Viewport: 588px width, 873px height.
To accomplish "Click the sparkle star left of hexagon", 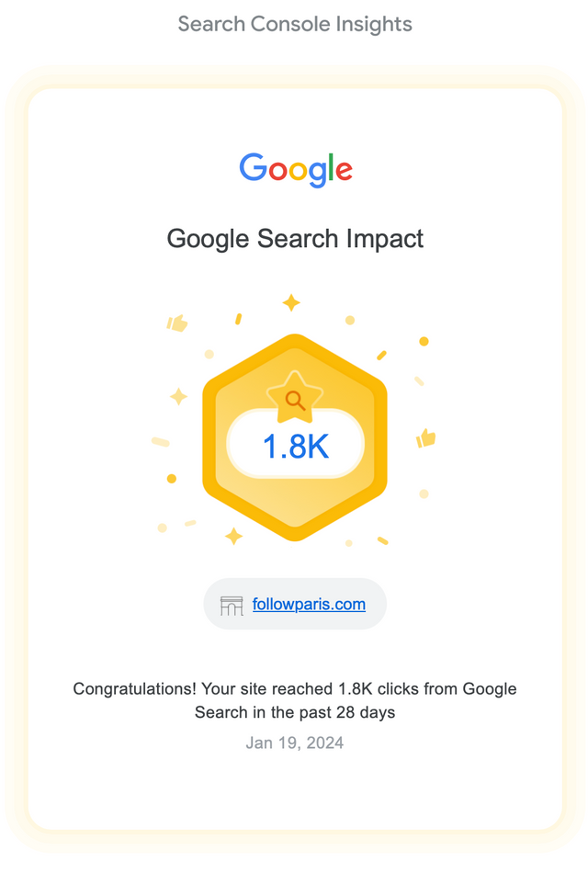I will (x=179, y=397).
